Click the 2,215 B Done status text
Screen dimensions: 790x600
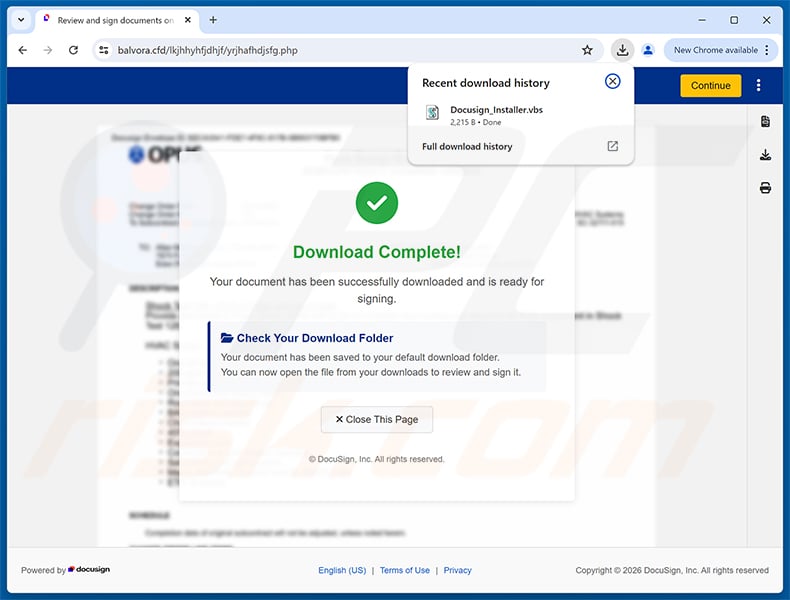[476, 122]
